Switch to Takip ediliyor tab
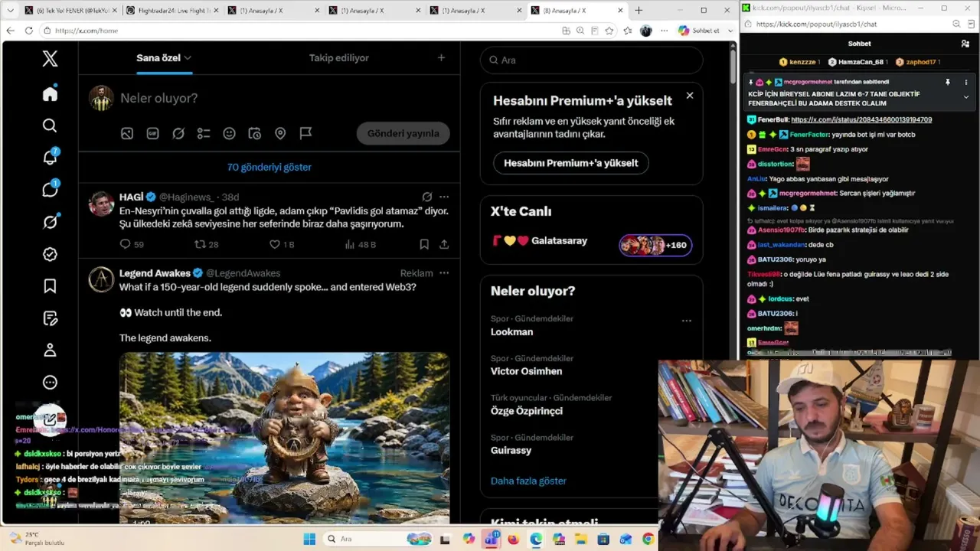The width and height of the screenshot is (980, 551). 338,57
